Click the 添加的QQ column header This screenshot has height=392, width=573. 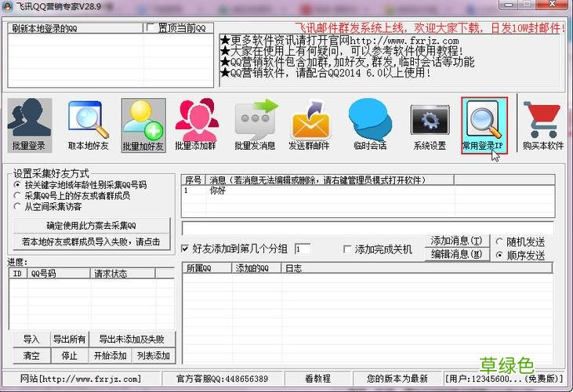click(x=256, y=268)
